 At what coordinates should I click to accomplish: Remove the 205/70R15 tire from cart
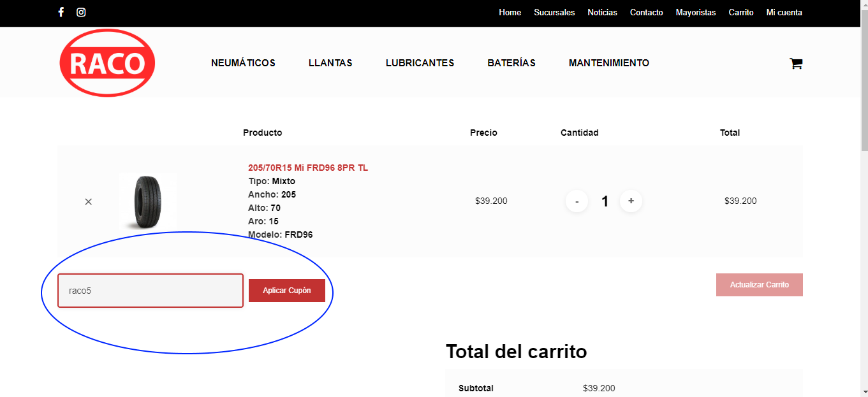(x=89, y=201)
